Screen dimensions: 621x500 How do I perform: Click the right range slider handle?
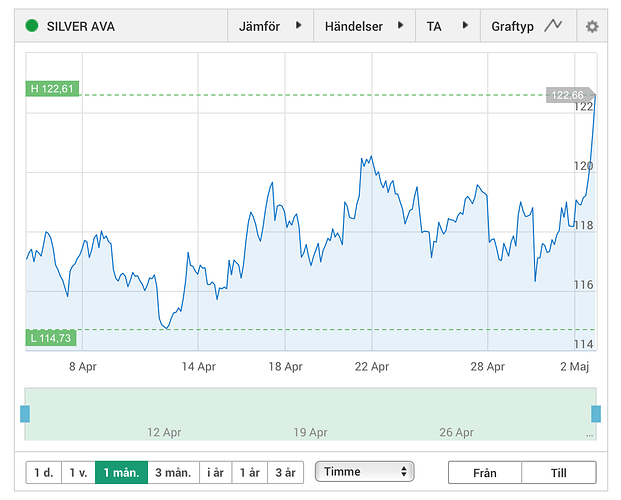click(x=596, y=414)
